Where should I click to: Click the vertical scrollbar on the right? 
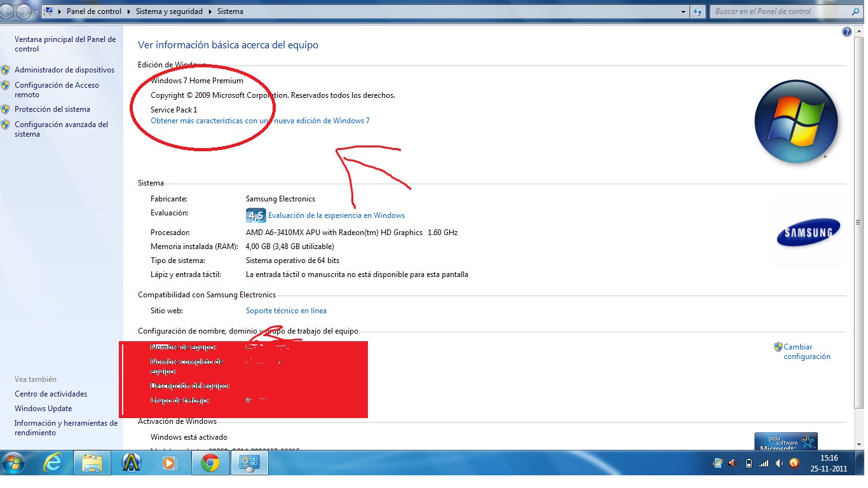(x=858, y=222)
